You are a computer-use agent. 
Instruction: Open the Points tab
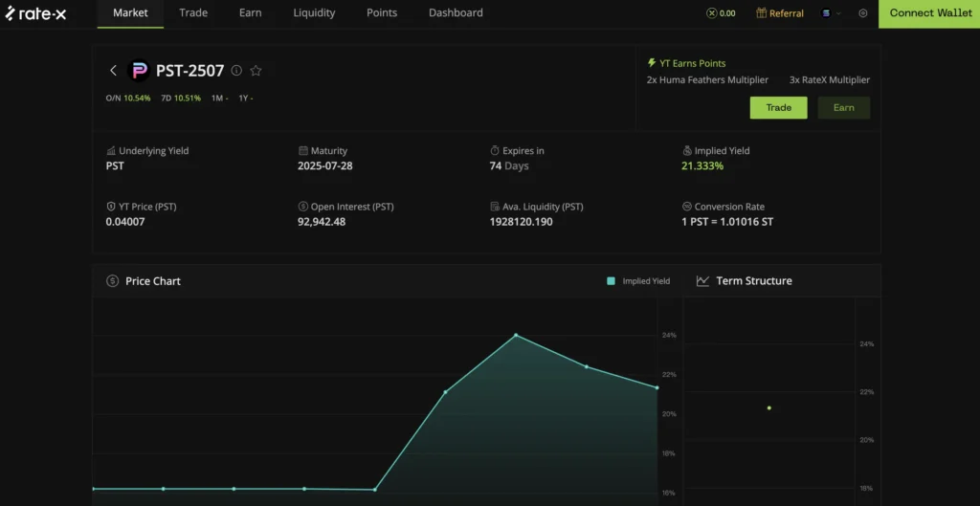tap(382, 13)
